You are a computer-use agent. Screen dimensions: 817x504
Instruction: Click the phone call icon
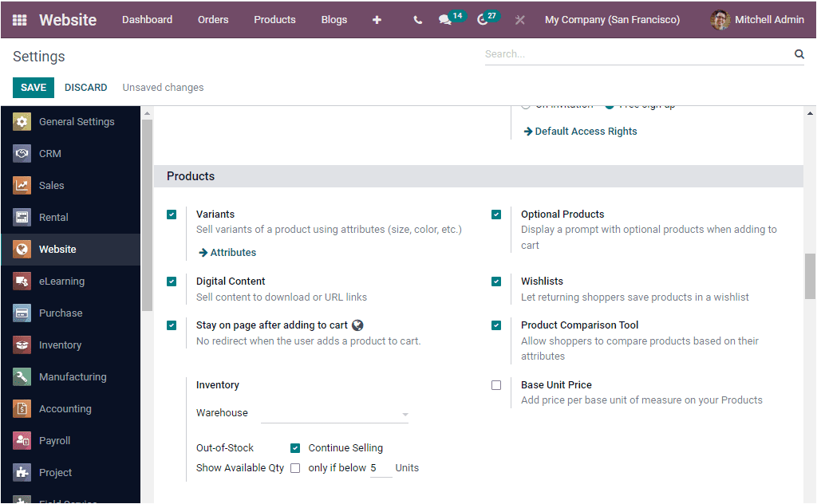[417, 20]
